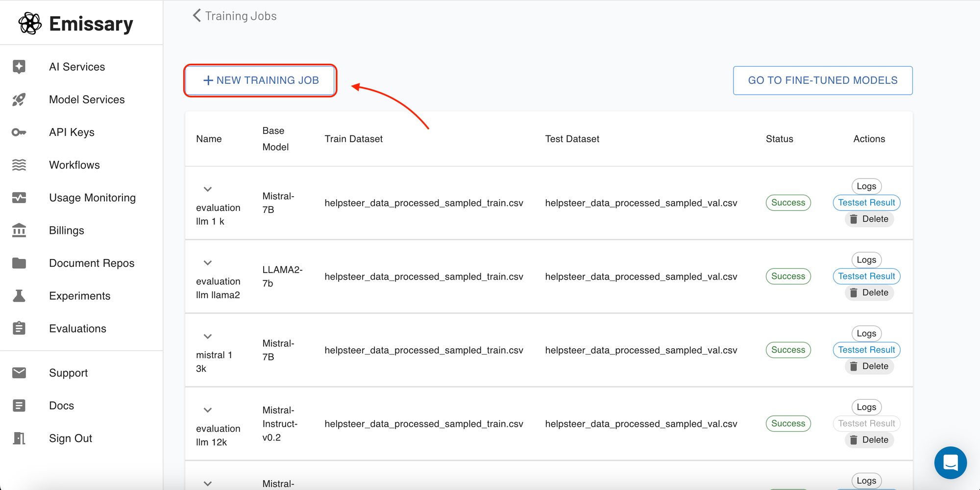Select Sign Out in the sidebar
Viewport: 980px width, 490px height.
(x=71, y=438)
